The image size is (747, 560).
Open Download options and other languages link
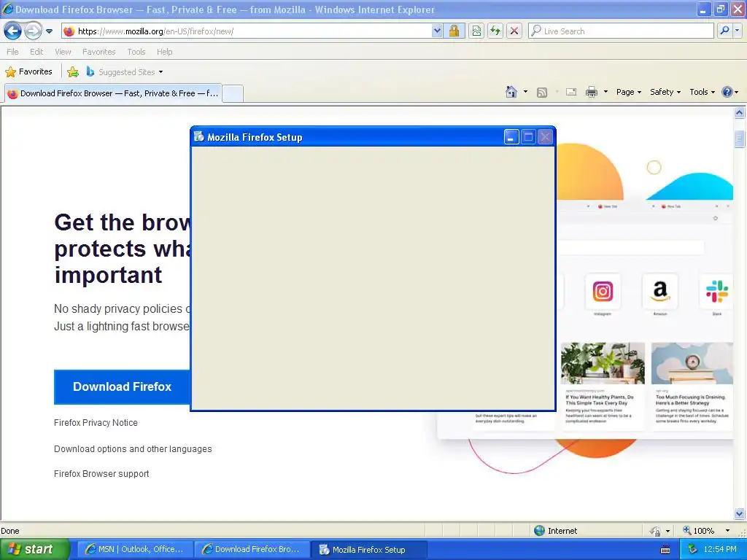click(x=133, y=449)
